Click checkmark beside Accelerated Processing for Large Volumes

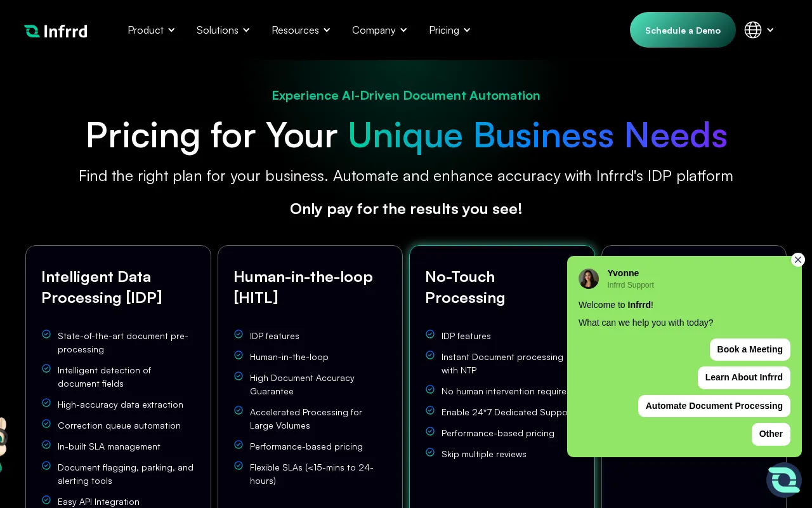[x=239, y=410]
